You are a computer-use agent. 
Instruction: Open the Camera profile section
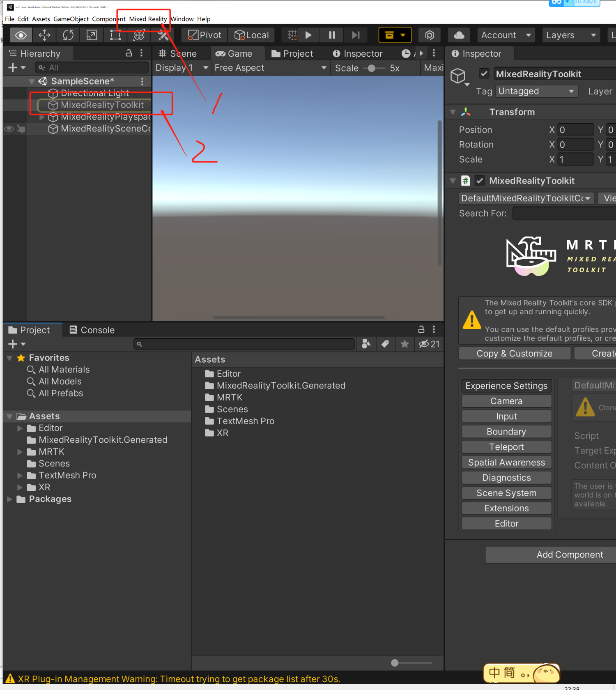coord(506,401)
